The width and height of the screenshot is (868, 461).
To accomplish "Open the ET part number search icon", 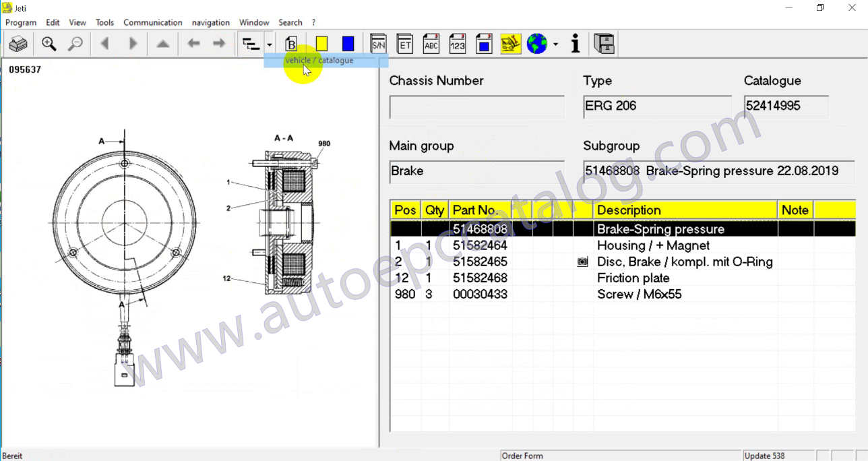I will point(404,43).
